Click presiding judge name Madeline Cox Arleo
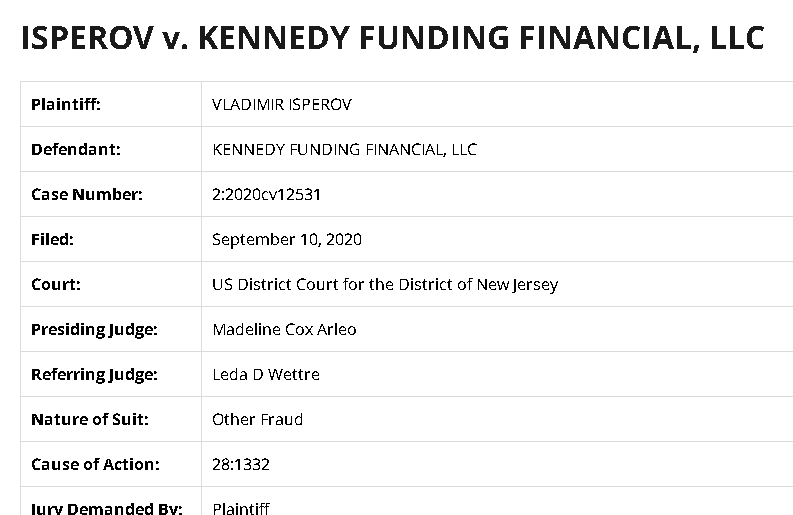Viewport: 793px width, 515px height. coord(284,329)
